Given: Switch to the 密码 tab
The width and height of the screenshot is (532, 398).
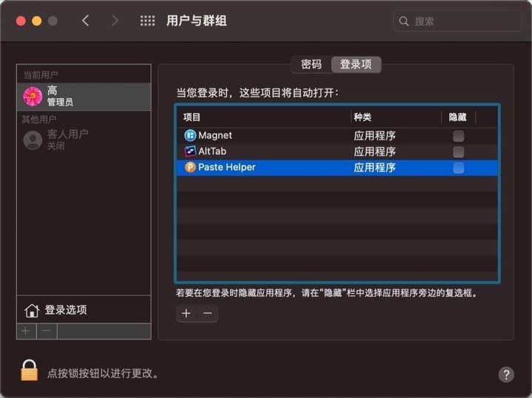Looking at the screenshot, I should click(311, 64).
